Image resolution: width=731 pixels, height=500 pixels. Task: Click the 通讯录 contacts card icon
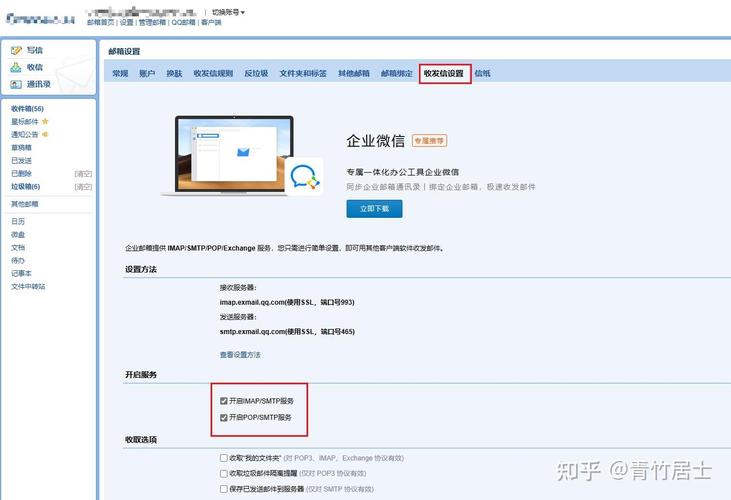click(16, 84)
